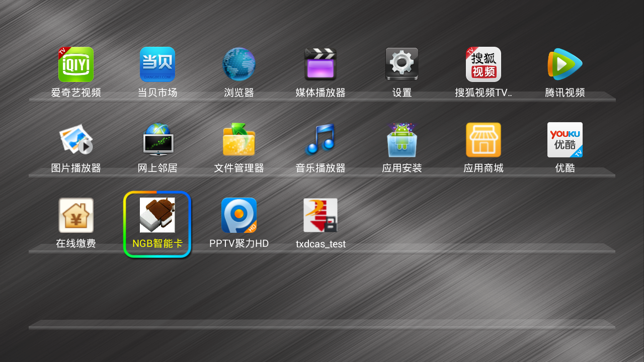The height and width of the screenshot is (362, 644).
Task: Select the PPTV聚力HD label
Action: click(239, 243)
